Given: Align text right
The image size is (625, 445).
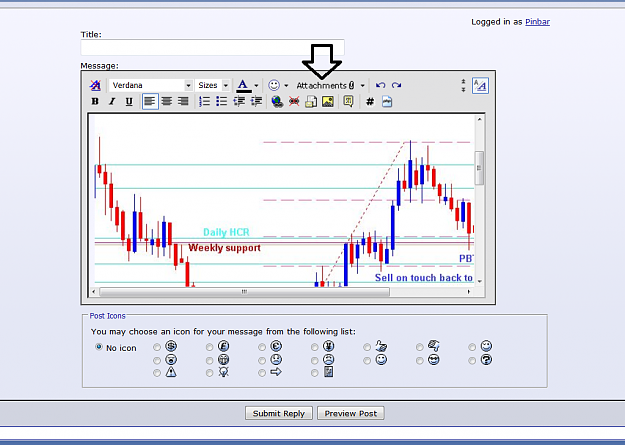Looking at the screenshot, I should coord(183,102).
